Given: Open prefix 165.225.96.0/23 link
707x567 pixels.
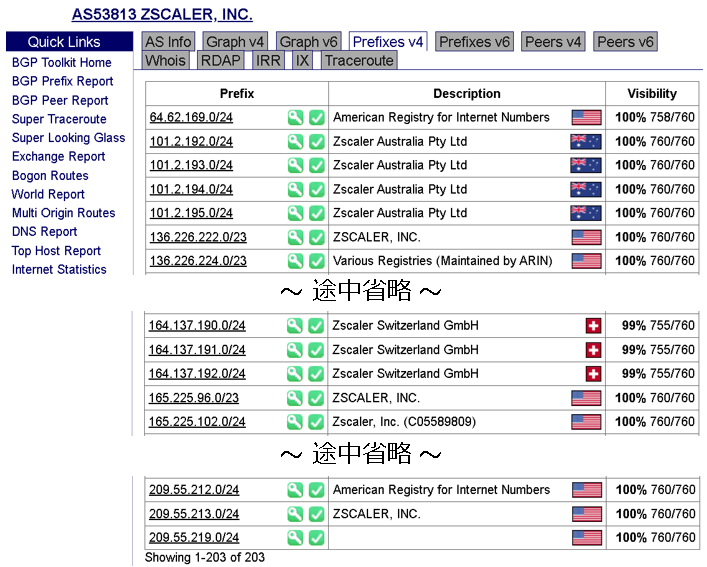Looking at the screenshot, I should 194,398.
